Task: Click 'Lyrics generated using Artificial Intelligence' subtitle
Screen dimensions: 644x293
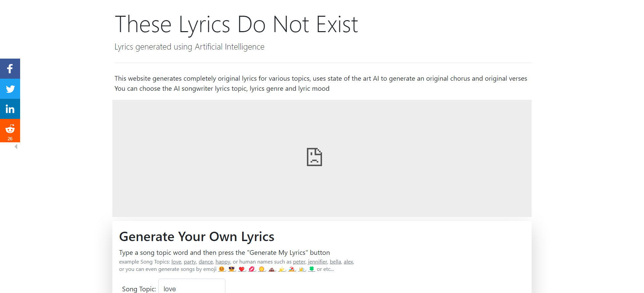Action: (x=190, y=47)
